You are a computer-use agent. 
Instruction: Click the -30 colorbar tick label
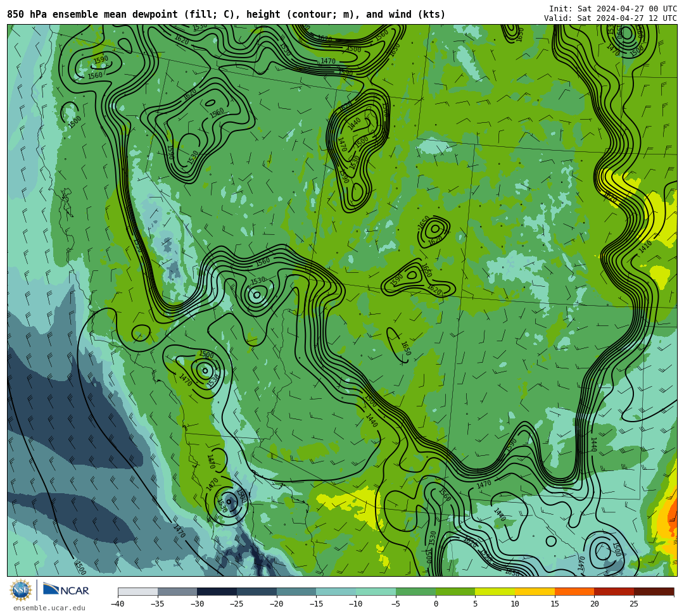click(197, 604)
